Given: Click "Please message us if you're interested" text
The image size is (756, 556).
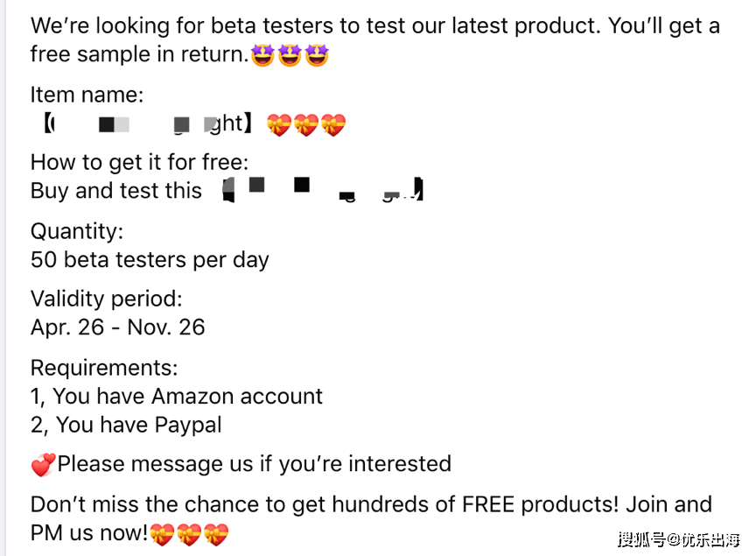Looking at the screenshot, I should pyautogui.click(x=254, y=464).
